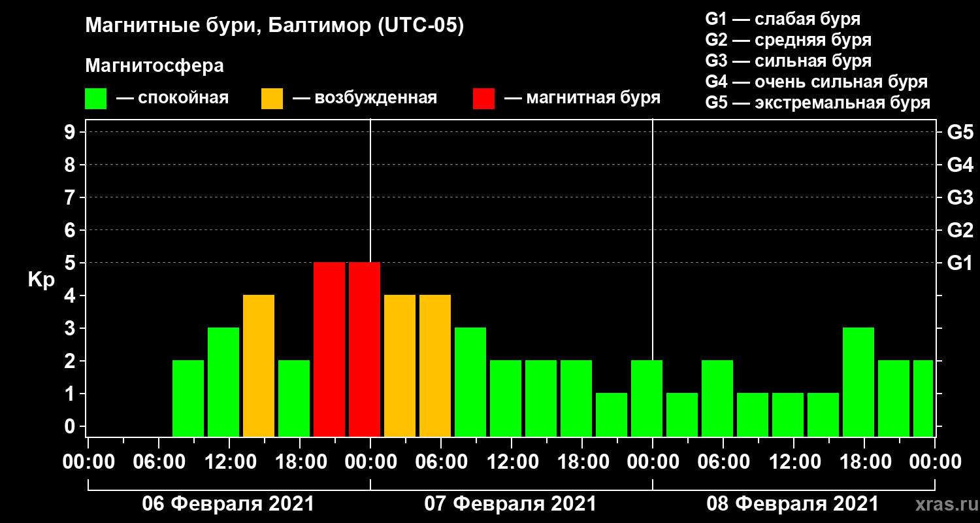Click the green Kp 2 bar crossing the second midnight line

(x=647, y=398)
